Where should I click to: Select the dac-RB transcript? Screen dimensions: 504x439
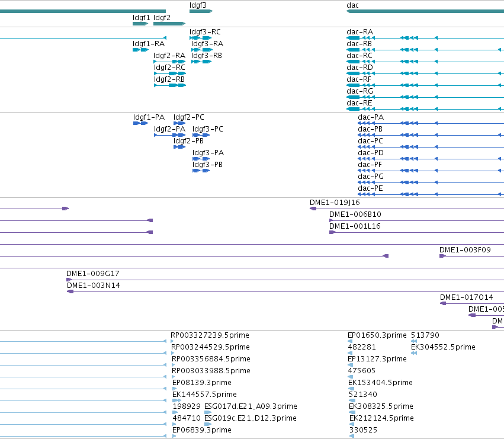click(x=425, y=50)
